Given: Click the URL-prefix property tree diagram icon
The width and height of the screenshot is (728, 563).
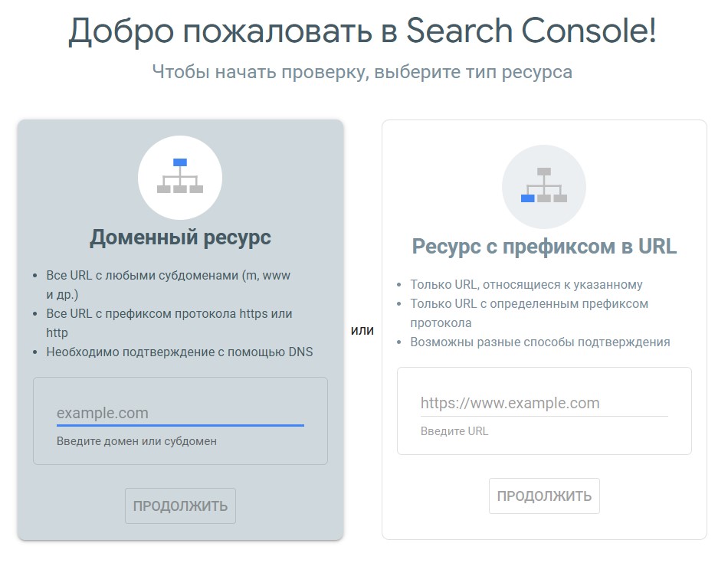Looking at the screenshot, I should coord(544,184).
